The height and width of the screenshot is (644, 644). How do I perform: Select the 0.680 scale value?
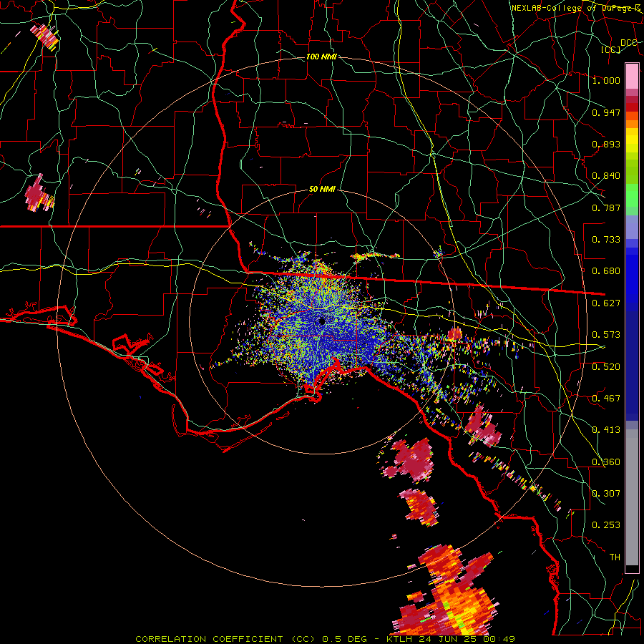pyautogui.click(x=606, y=271)
